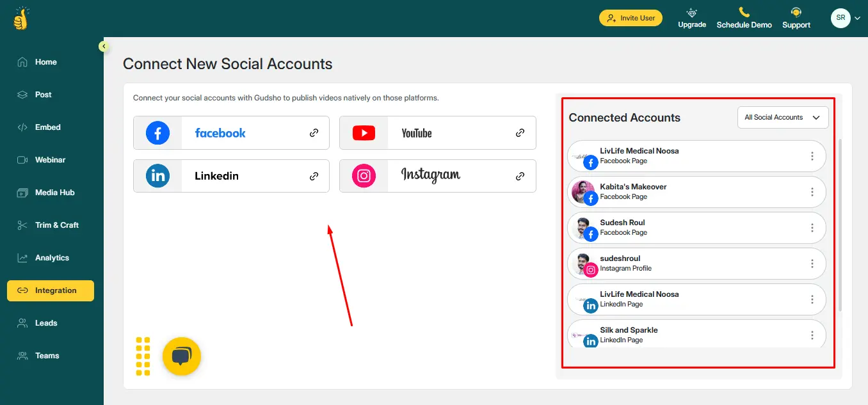Click the Instagram logo icon

(364, 176)
